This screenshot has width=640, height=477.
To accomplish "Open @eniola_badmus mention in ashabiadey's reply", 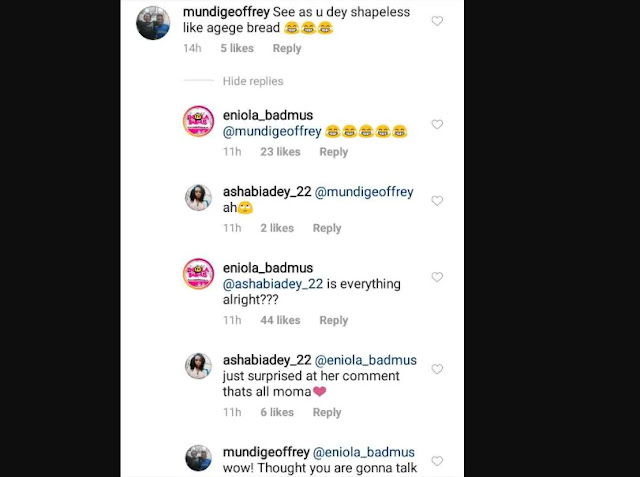I will 366,360.
